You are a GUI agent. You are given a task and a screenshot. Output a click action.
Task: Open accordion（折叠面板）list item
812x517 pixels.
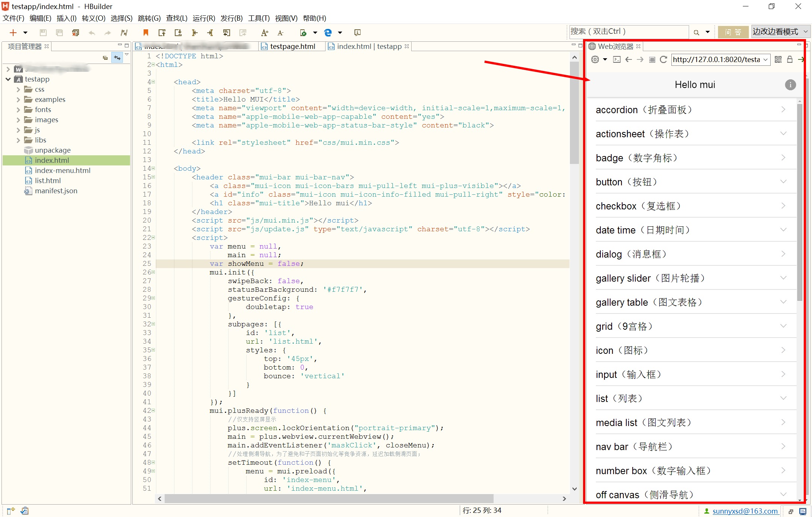692,110
